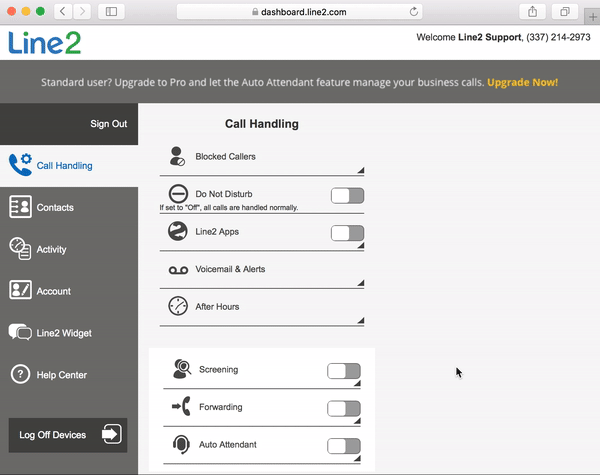Screen dimensions: 600x475
Task: Click the Auto Attendant headset icon
Action: 181,444
